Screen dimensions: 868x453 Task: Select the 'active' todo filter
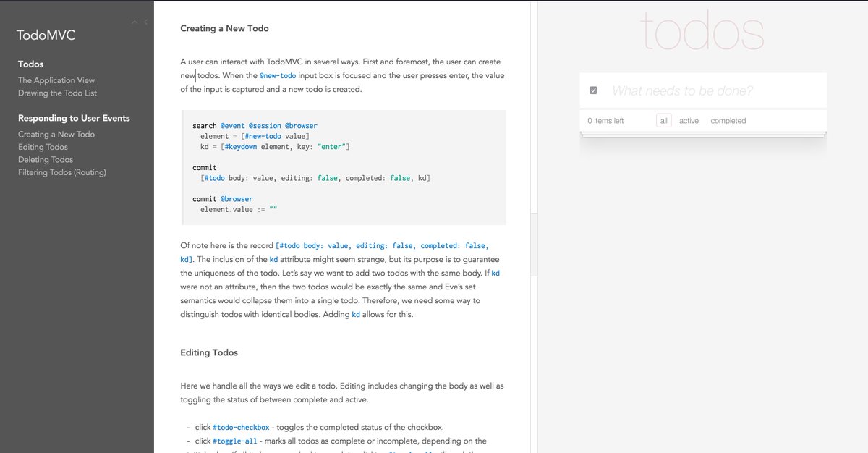pyautogui.click(x=689, y=121)
